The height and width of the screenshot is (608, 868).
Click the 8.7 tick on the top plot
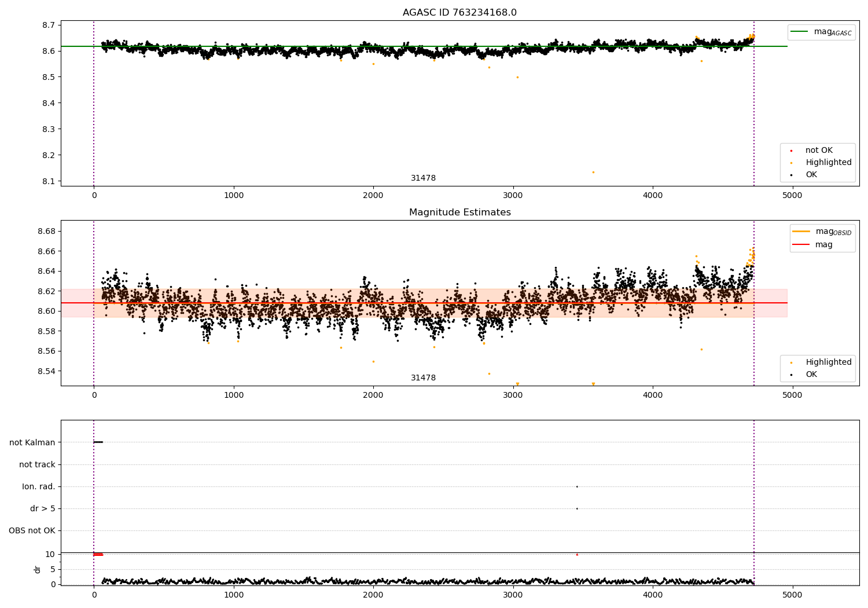pyautogui.click(x=49, y=25)
